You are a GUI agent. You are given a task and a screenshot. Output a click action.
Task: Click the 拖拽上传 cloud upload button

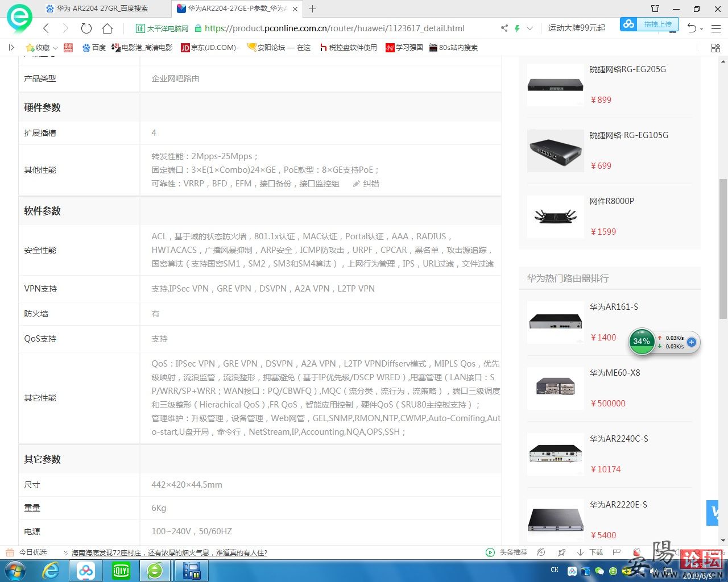coord(649,24)
